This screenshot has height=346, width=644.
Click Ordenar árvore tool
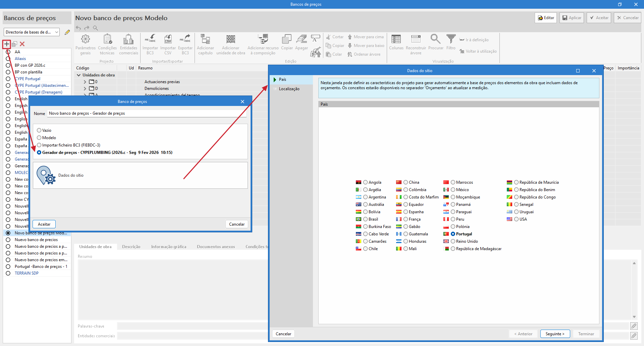tap(364, 54)
